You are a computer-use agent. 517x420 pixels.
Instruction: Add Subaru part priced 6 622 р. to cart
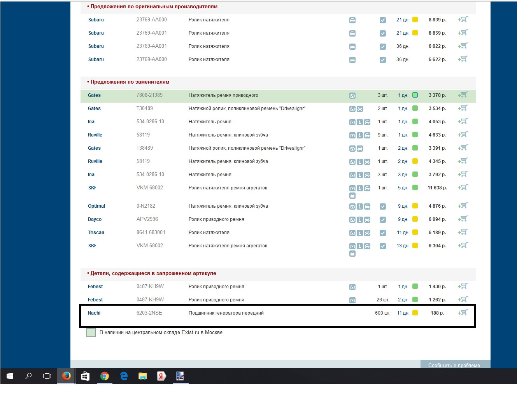463,59
